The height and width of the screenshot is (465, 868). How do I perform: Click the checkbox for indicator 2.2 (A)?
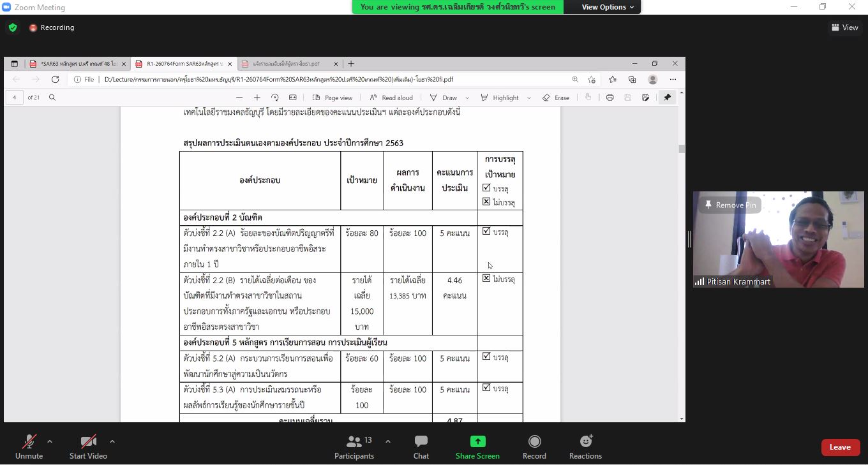pos(486,231)
